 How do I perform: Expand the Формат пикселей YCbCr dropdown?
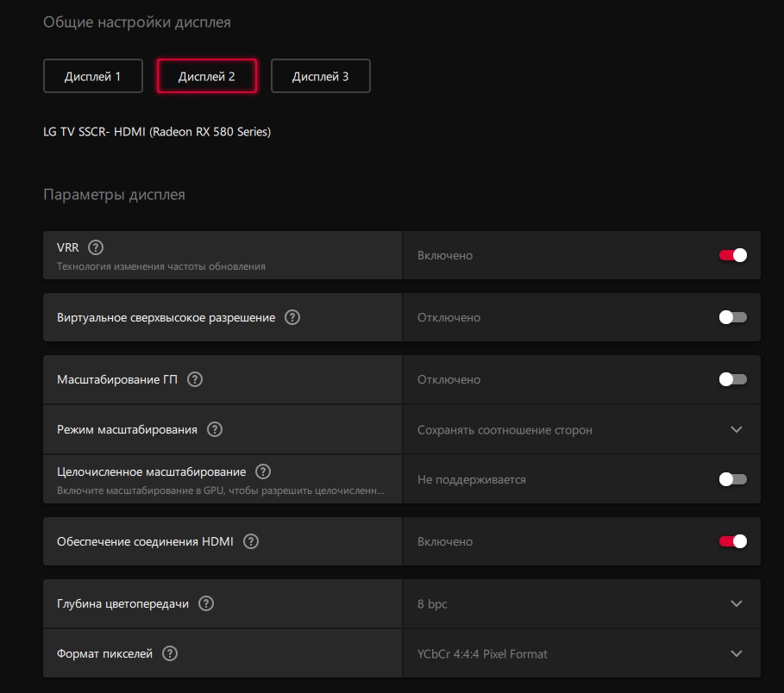click(736, 653)
